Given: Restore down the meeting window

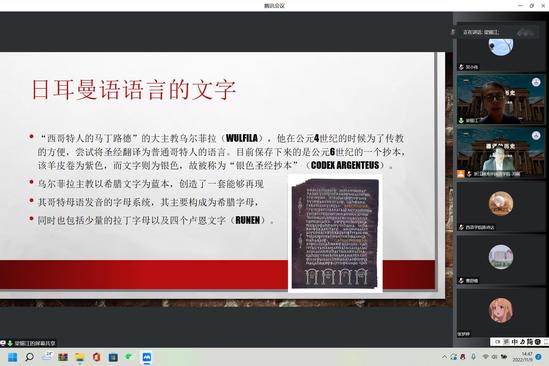Looking at the screenshot, I should pyautogui.click(x=531, y=5).
